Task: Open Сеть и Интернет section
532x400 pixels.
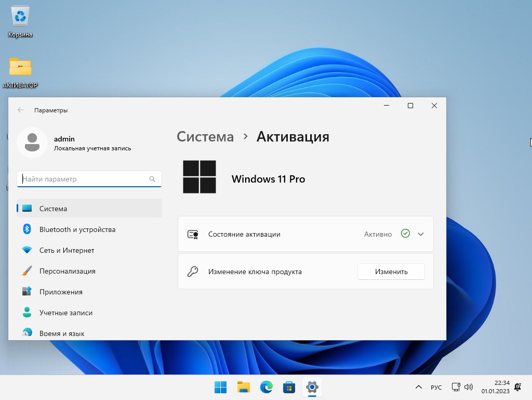Action: tap(89, 250)
